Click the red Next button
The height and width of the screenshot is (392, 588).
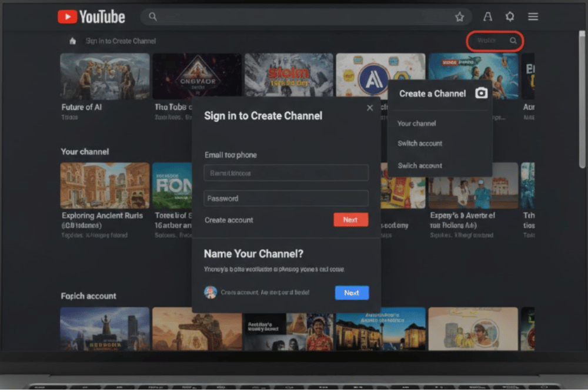click(x=350, y=220)
